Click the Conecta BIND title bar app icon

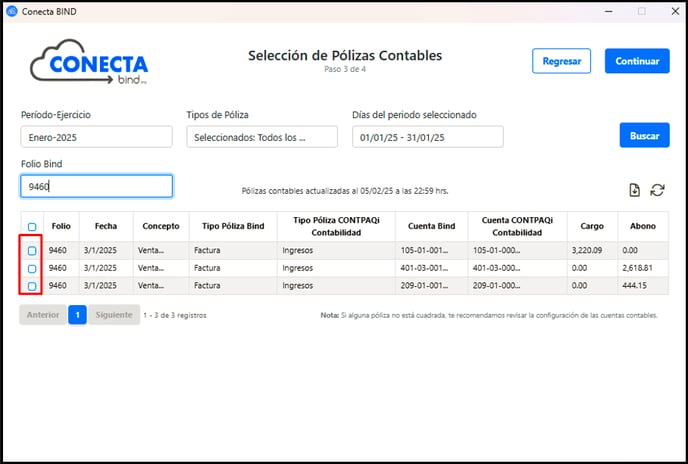pos(12,11)
